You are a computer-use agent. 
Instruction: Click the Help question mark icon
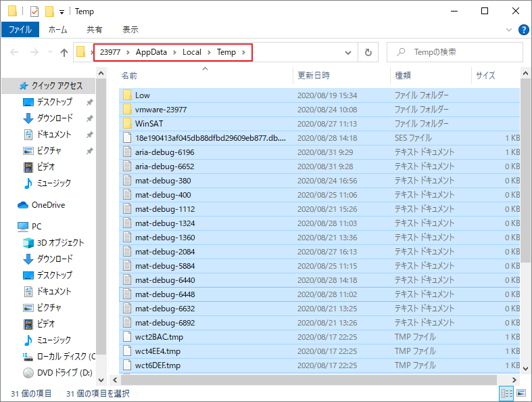pyautogui.click(x=523, y=30)
